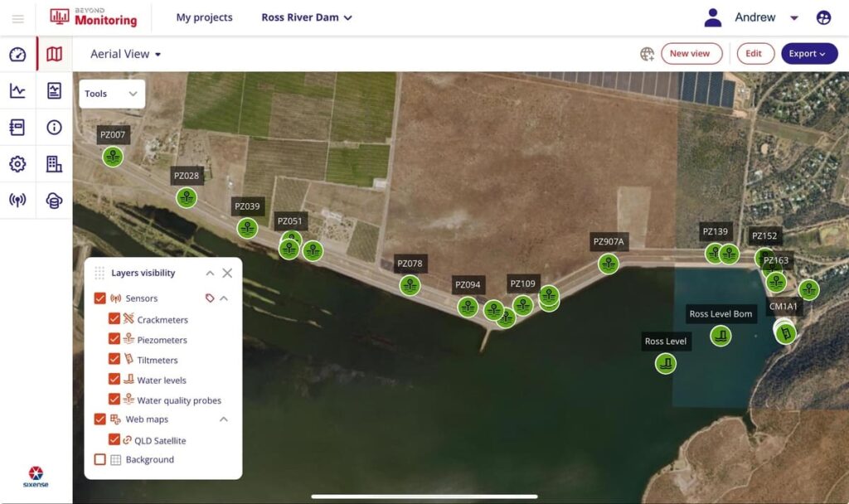
Task: Uncheck the Crackmeters layer checkbox
Action: pyautogui.click(x=115, y=319)
